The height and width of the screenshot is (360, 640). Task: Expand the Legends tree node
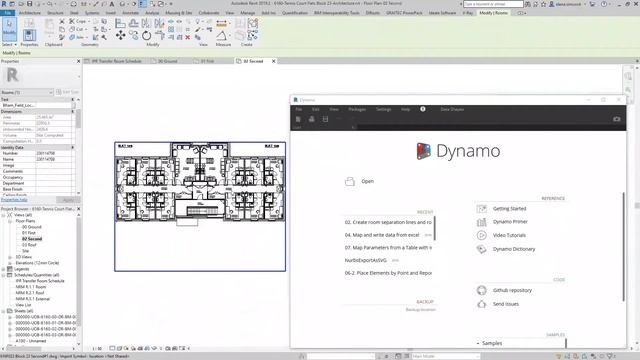pyautogui.click(x=4, y=269)
